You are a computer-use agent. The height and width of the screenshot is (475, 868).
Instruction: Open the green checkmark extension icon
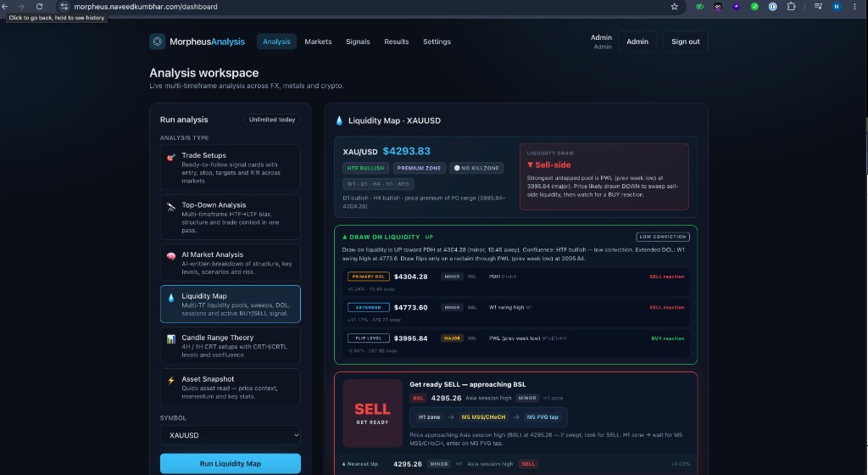[x=754, y=7]
